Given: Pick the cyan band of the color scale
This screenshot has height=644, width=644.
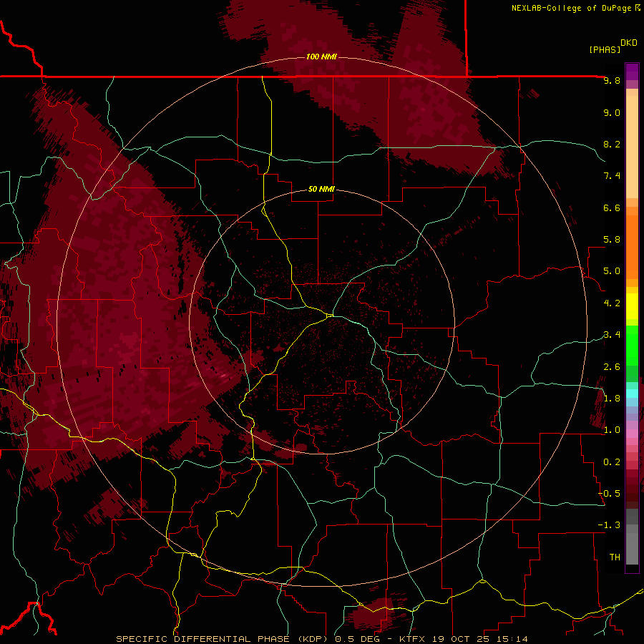Looking at the screenshot, I should (x=632, y=394).
